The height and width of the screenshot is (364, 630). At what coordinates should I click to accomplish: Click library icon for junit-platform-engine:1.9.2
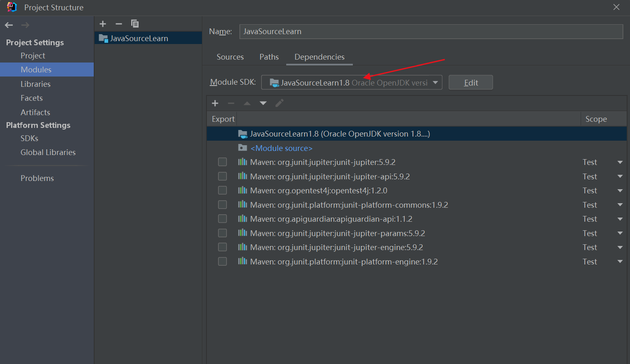click(x=243, y=261)
